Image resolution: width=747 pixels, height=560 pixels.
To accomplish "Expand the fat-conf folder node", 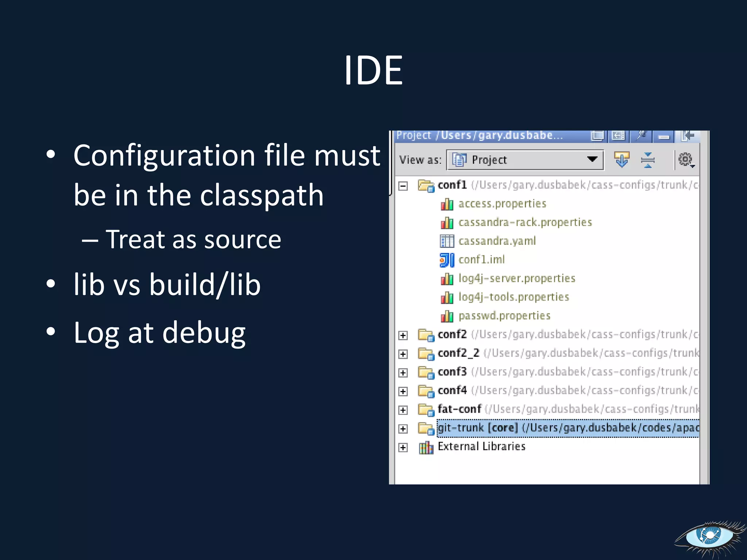I will pyautogui.click(x=403, y=410).
